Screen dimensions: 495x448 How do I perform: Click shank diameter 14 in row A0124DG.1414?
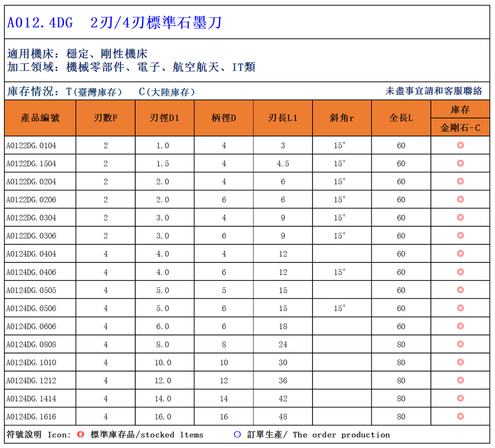click(x=224, y=399)
